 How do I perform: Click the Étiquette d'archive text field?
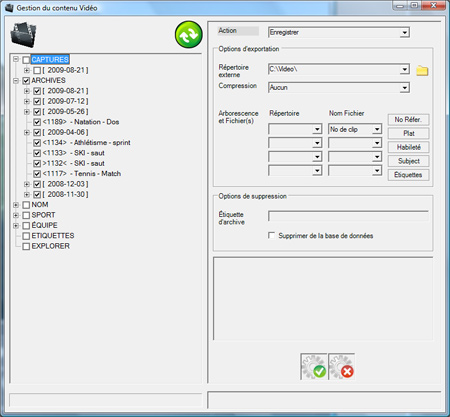point(348,216)
